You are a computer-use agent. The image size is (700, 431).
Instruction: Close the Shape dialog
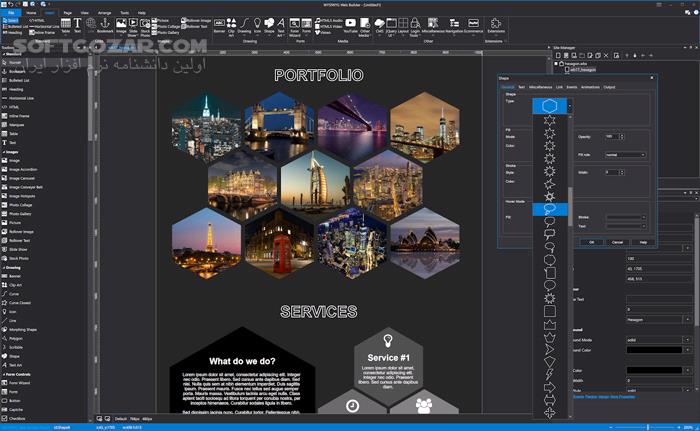(x=652, y=78)
